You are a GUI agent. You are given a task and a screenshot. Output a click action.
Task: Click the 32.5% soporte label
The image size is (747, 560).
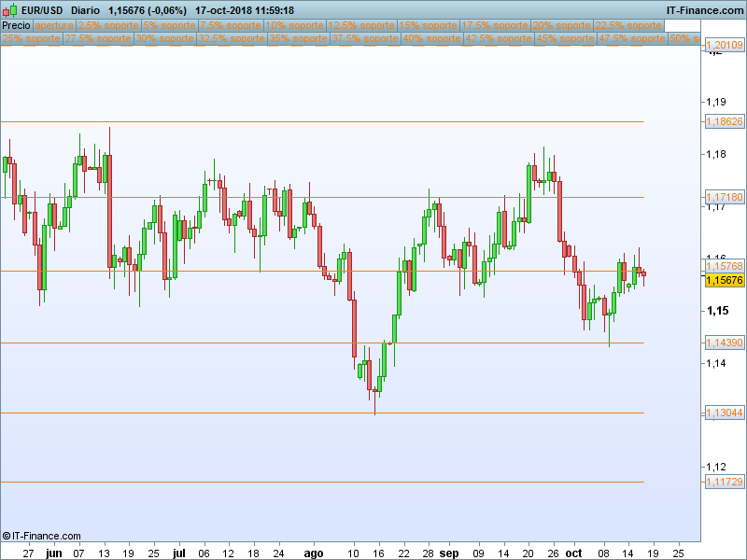[x=232, y=38]
